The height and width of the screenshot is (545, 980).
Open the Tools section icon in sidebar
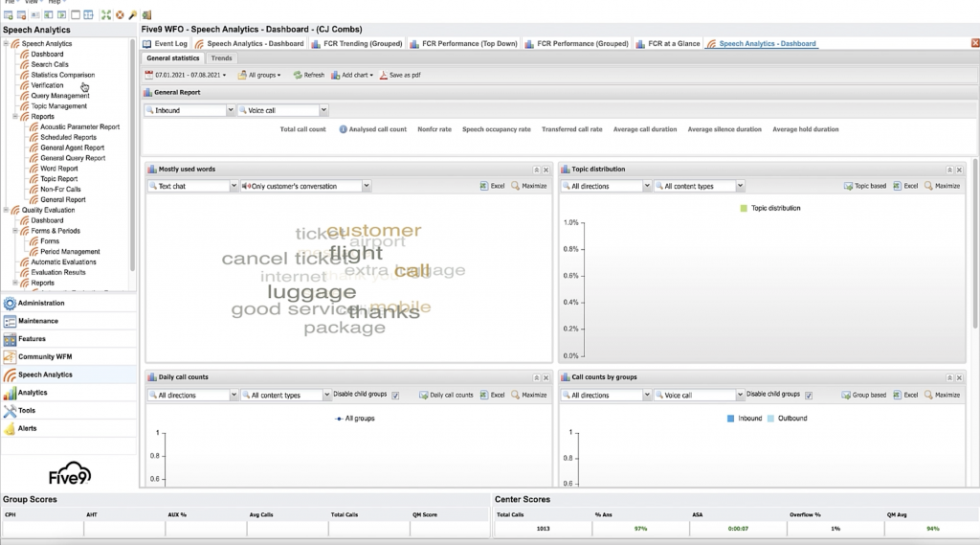[11, 411]
